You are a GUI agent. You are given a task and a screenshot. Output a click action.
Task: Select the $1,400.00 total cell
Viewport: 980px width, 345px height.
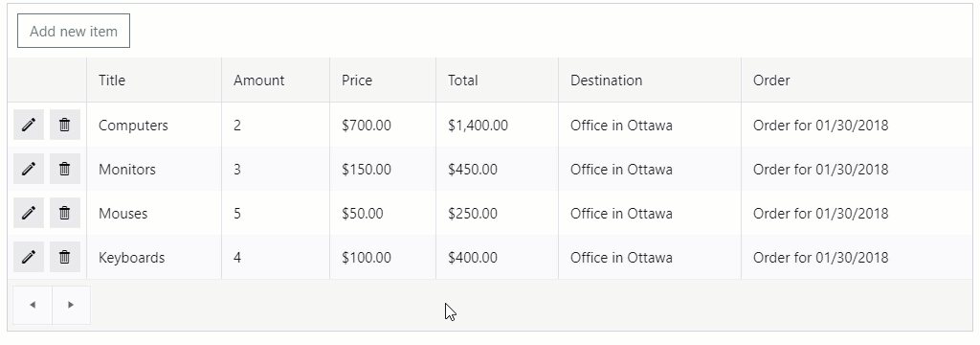click(x=498, y=126)
